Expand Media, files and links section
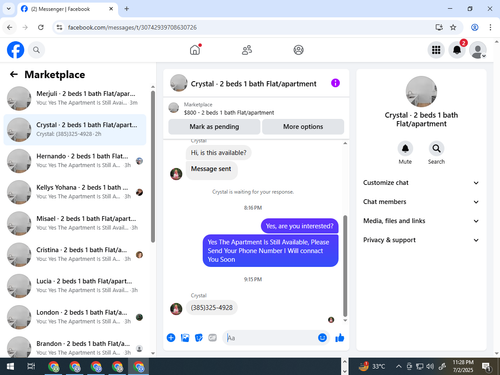 tap(421, 221)
